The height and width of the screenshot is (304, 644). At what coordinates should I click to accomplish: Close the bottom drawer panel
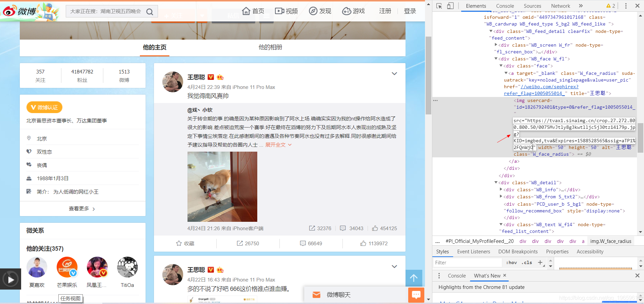click(637, 275)
